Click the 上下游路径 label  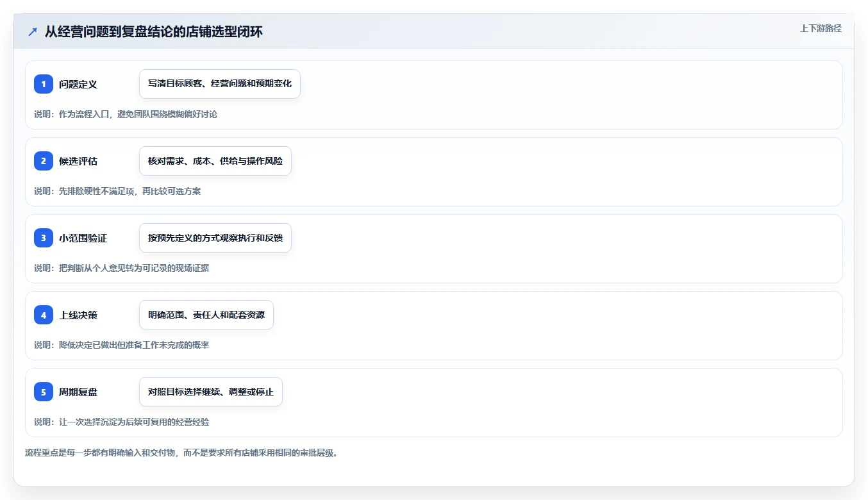coord(821,28)
